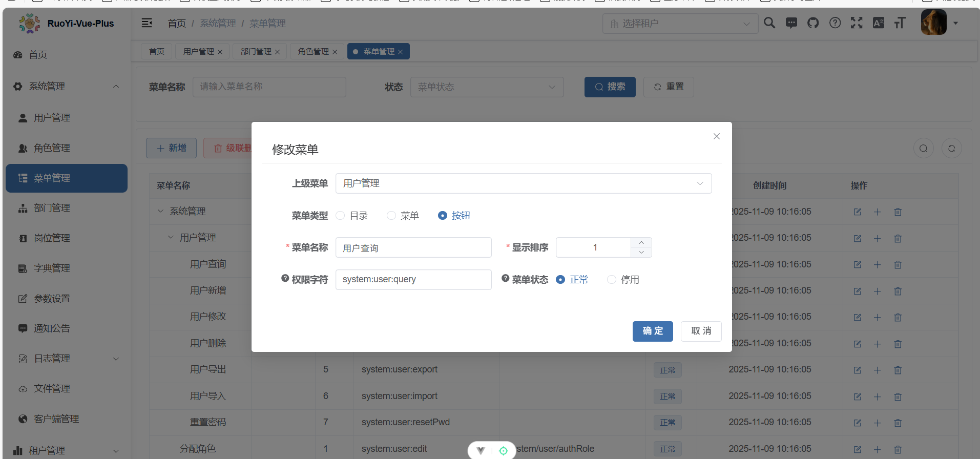Open the 上级菜单 dropdown
Viewport: 980px width, 459px height.
[523, 183]
